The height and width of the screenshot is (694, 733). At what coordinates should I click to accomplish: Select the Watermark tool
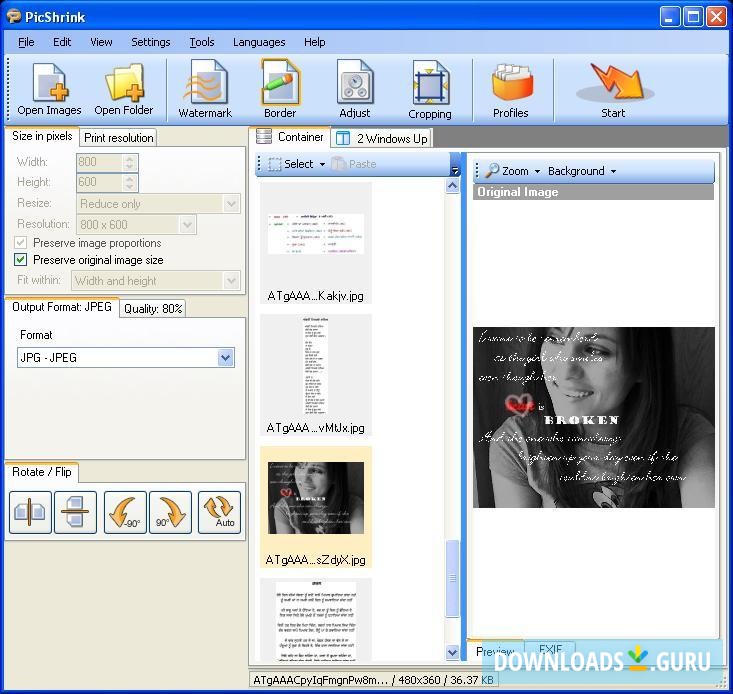point(205,90)
